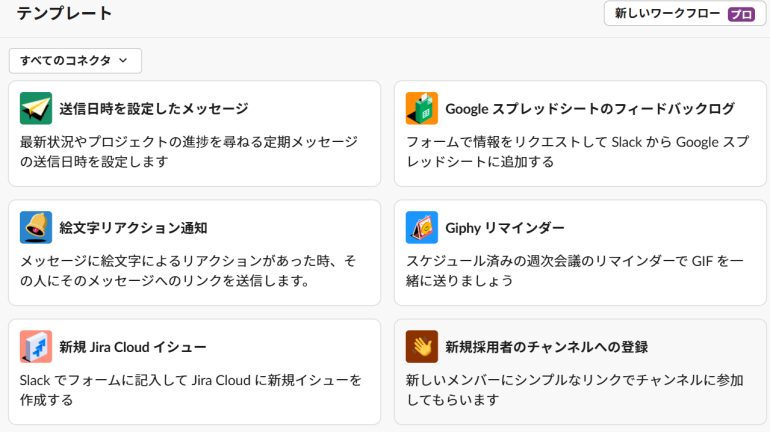
Task: Select the 新規採用者のチャンネルへの登録 title
Action: pyautogui.click(x=547, y=346)
